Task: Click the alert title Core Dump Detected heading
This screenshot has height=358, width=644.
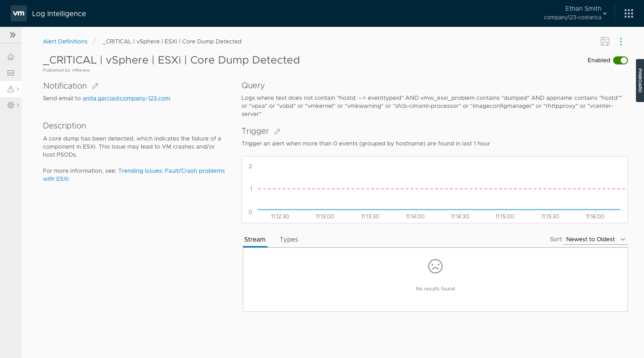Action: pos(171,60)
